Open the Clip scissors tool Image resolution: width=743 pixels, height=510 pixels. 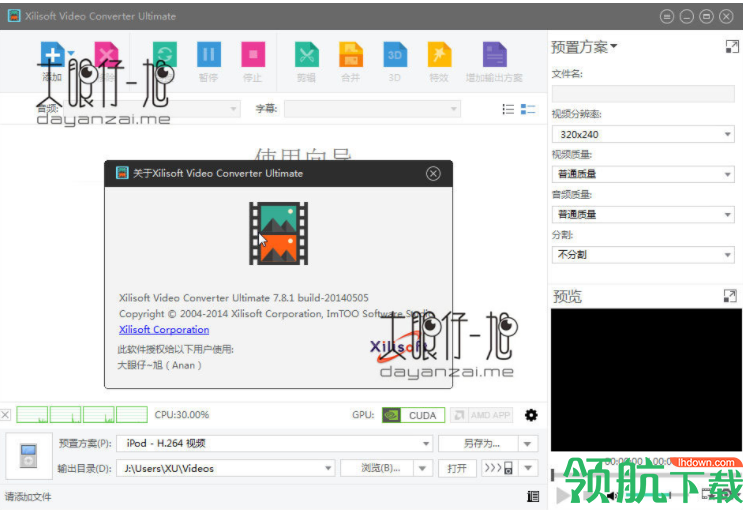click(x=307, y=55)
